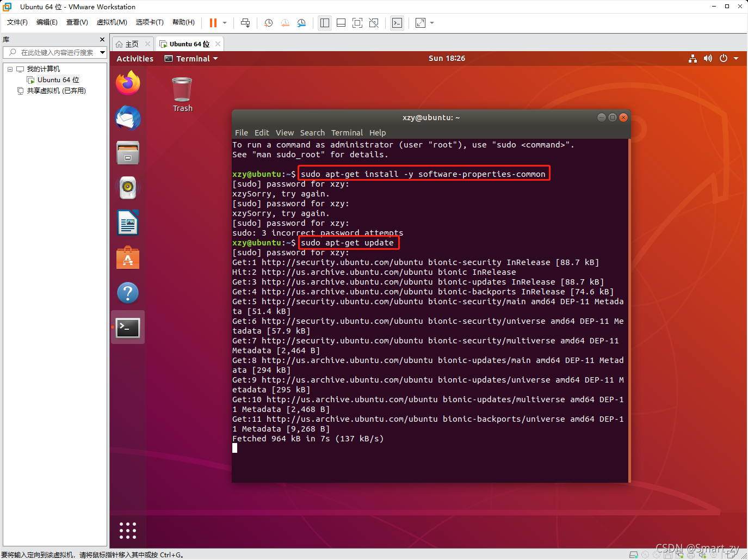The image size is (748, 560).
Task: Minimize the xzy@ubuntu terminal window
Action: pyautogui.click(x=601, y=118)
